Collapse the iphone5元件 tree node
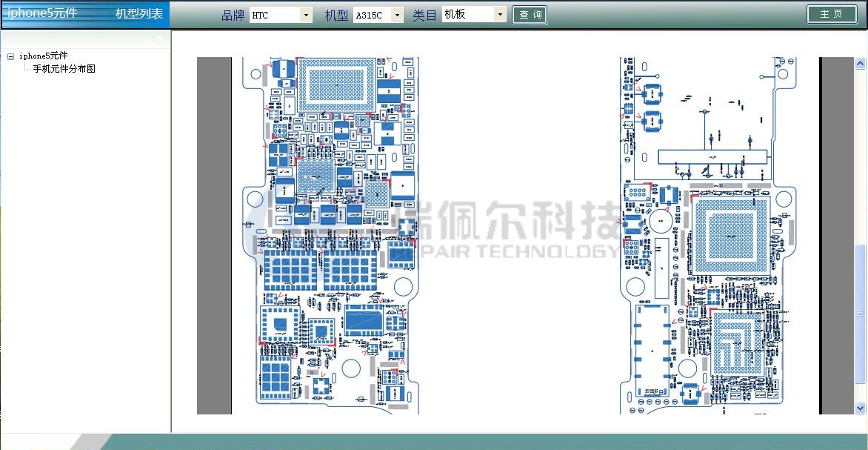 (x=10, y=56)
